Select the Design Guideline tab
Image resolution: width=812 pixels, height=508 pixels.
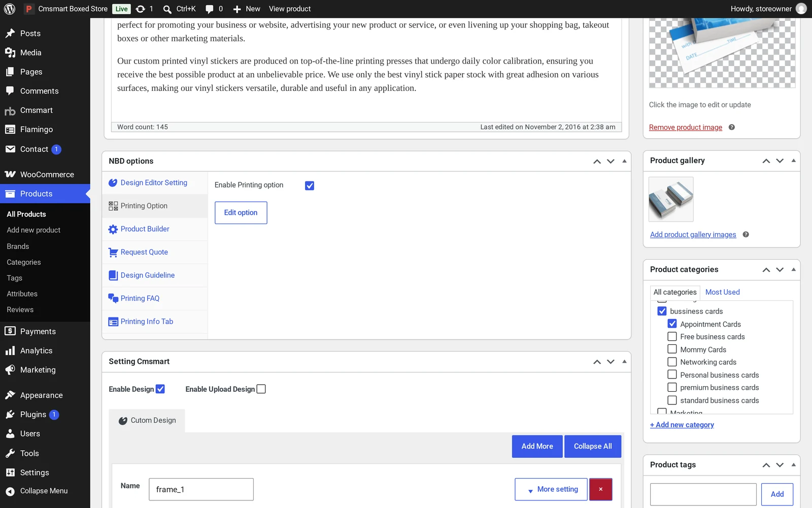click(x=155, y=275)
